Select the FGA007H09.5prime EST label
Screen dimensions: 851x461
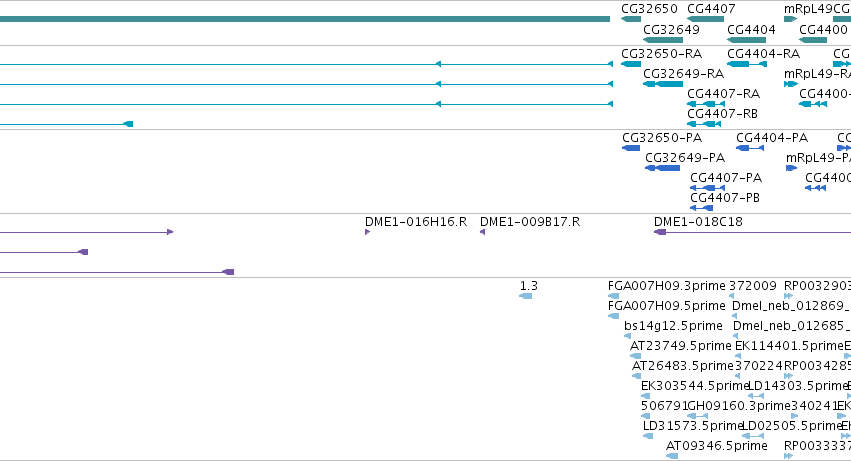[x=666, y=306]
